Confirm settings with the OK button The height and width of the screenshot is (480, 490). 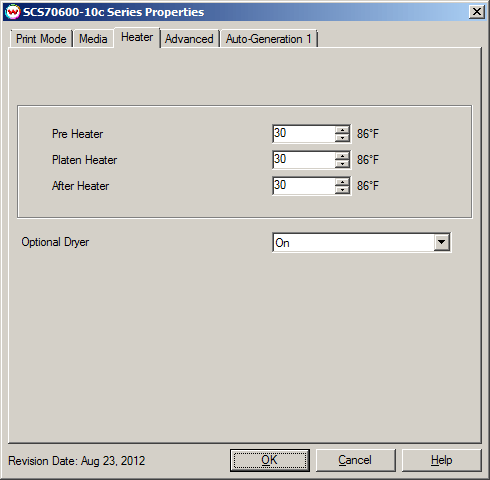270,460
